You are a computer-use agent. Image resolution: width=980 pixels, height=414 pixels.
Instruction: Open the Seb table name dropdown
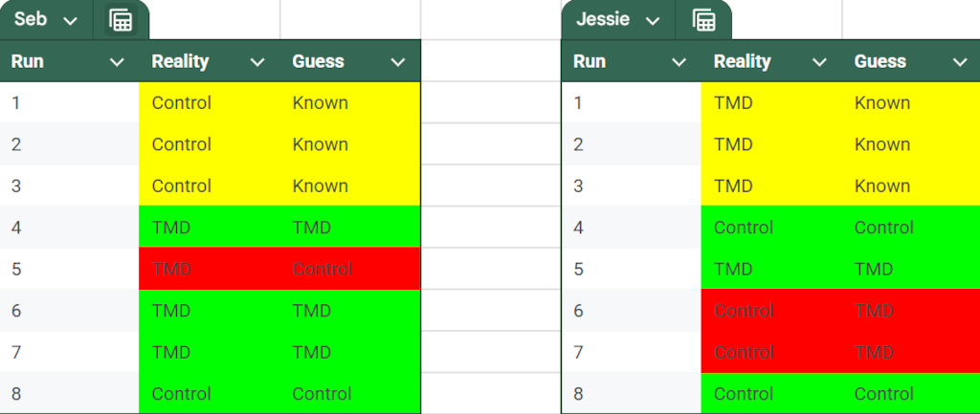click(71, 21)
